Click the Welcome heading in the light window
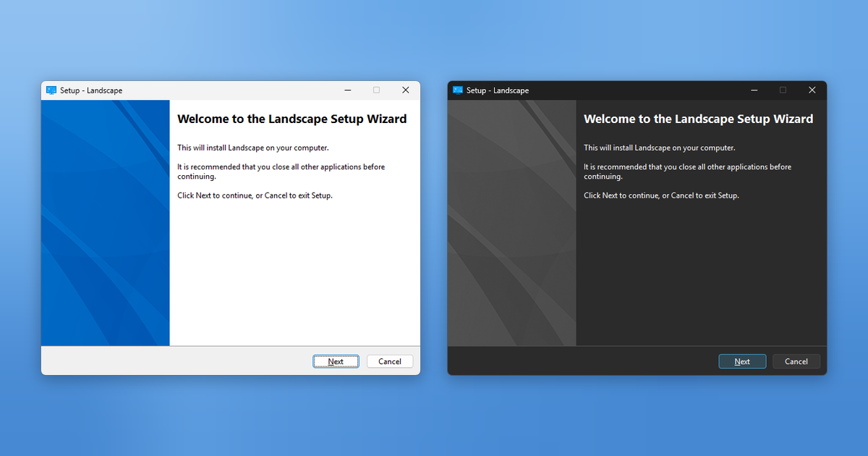This screenshot has height=456, width=868. [292, 119]
